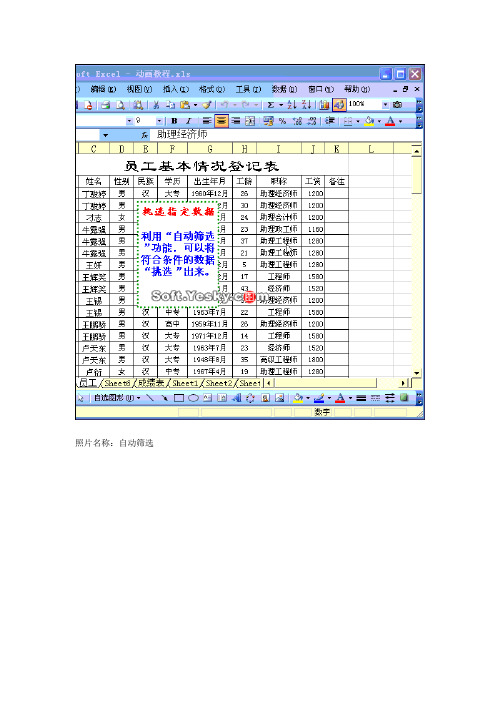
Task: Select the oval drawing tool
Action: (x=193, y=398)
